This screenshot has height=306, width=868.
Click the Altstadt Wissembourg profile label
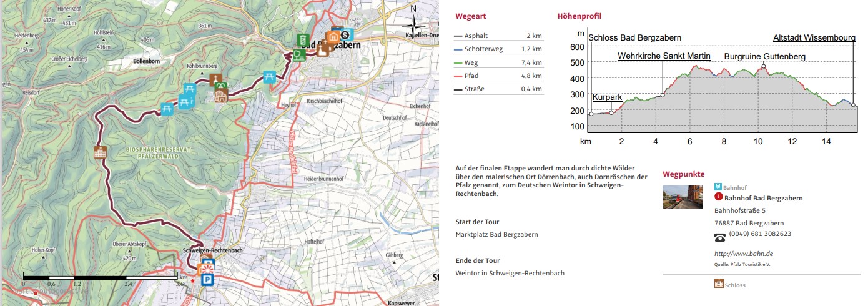point(814,38)
